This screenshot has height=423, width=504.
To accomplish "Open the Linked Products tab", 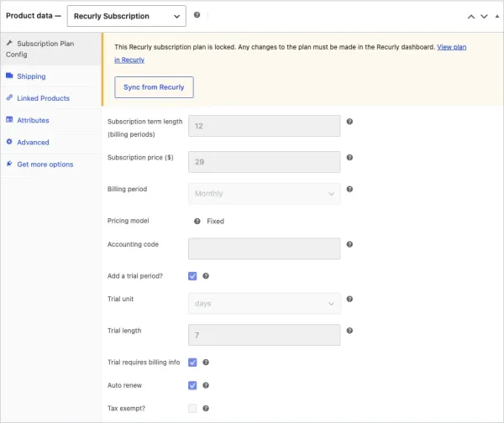I will 43,98.
